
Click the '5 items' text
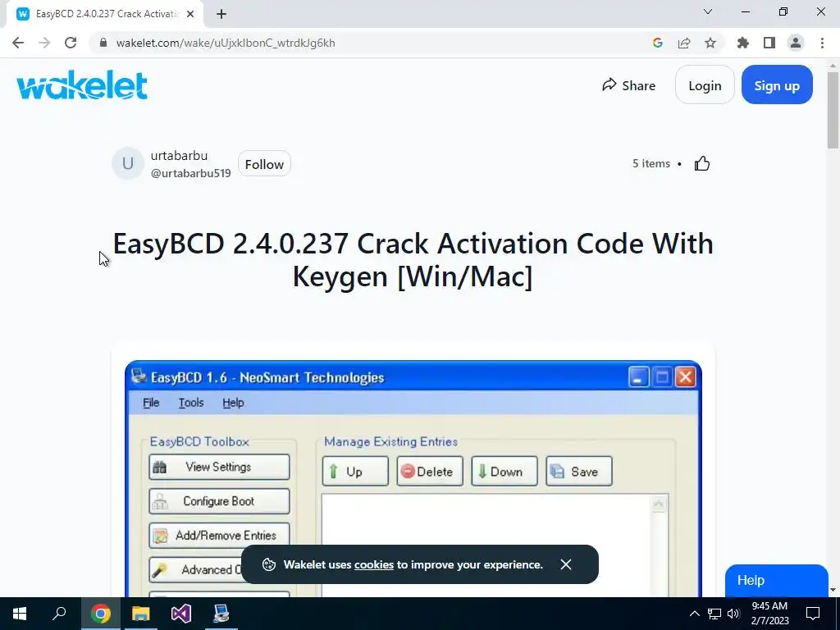click(651, 163)
